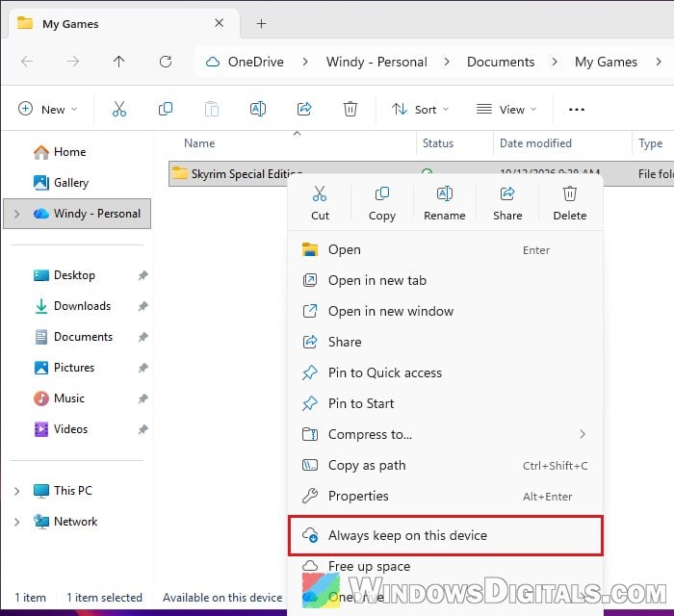Choose Cut in the context menu

[x=320, y=204]
